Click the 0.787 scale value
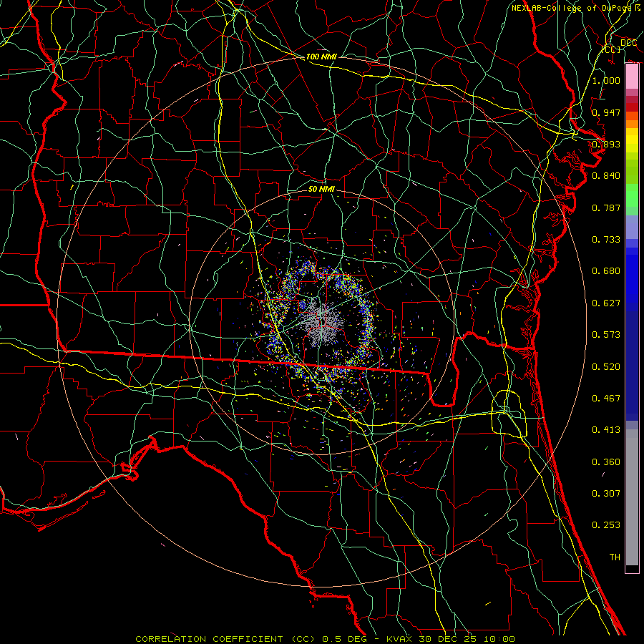Viewport: 644px width, 644px height. (x=606, y=208)
